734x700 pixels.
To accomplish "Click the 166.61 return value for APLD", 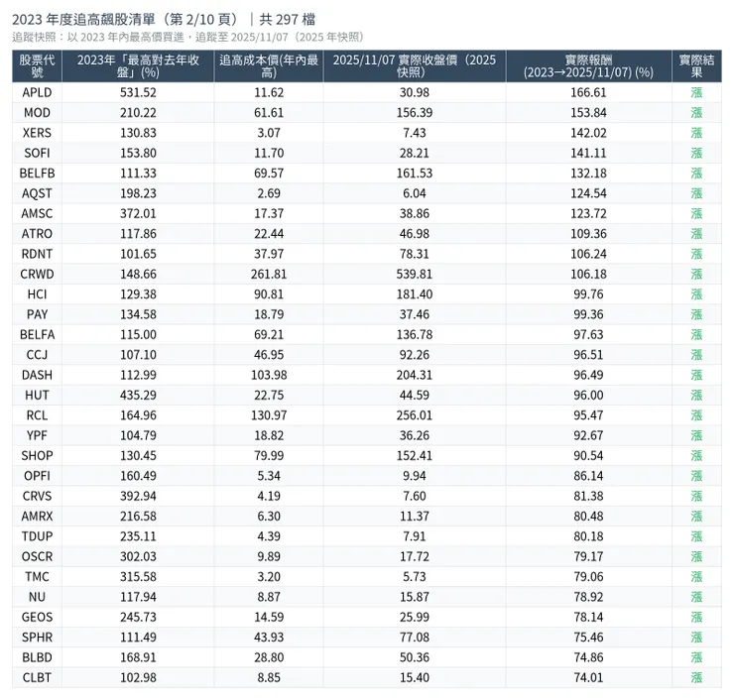I will (588, 92).
